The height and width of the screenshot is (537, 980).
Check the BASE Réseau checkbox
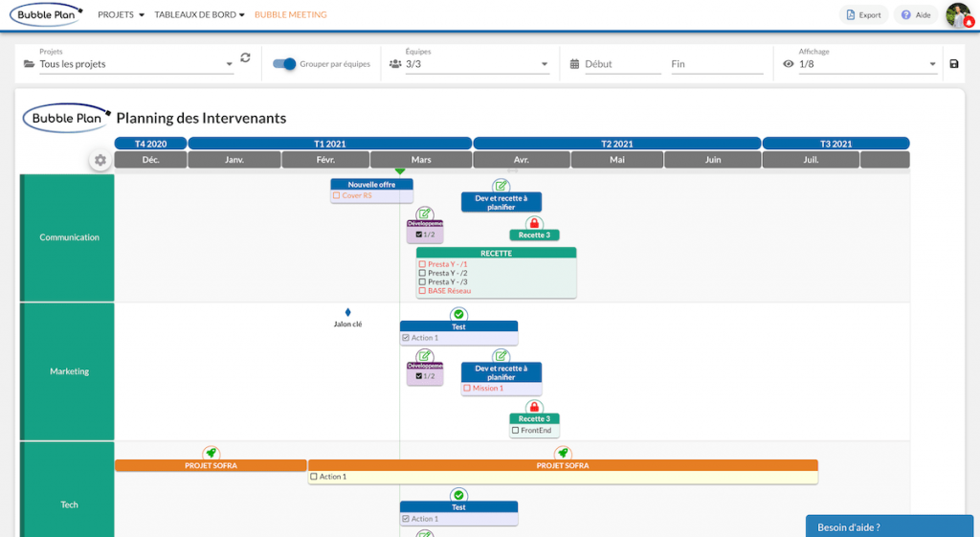click(422, 291)
